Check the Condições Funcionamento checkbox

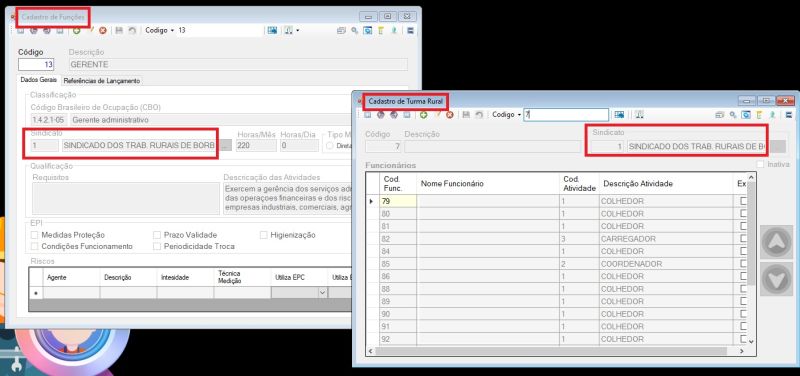coord(35,246)
